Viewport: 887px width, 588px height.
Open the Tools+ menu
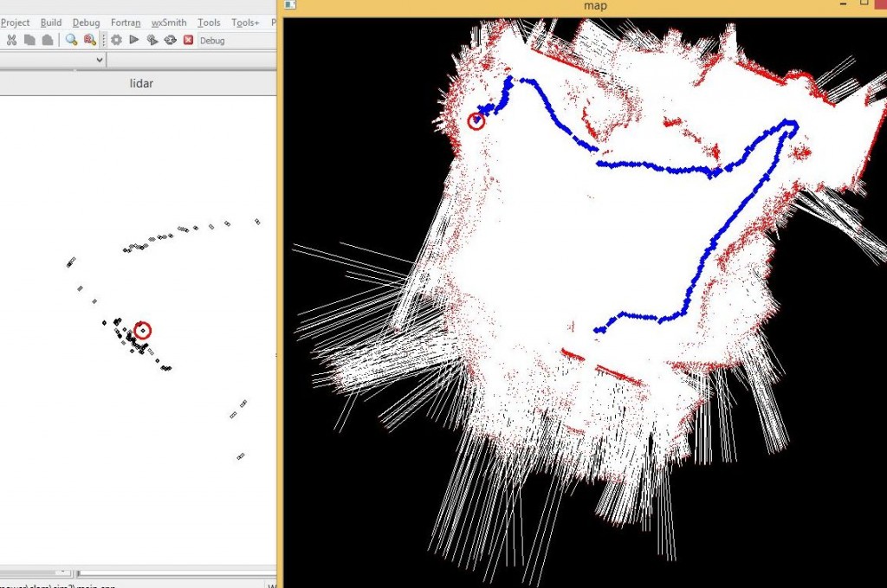click(x=245, y=23)
